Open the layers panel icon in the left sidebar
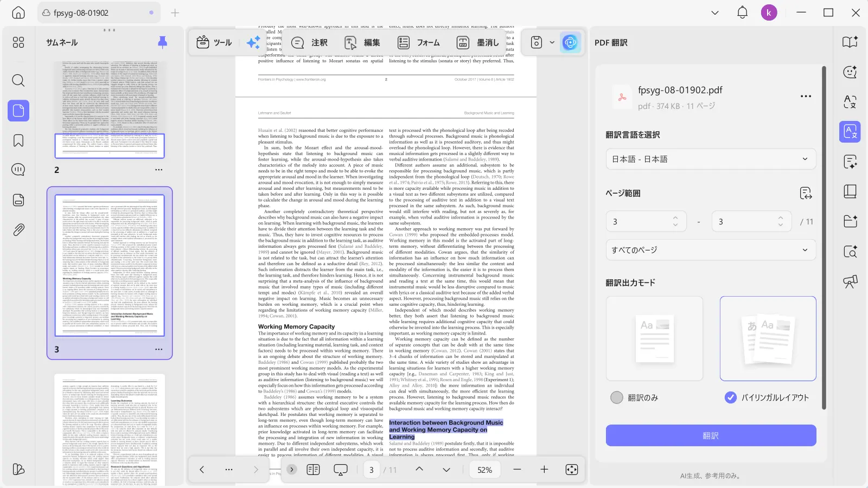This screenshot has width=868, height=488. coord(18,469)
